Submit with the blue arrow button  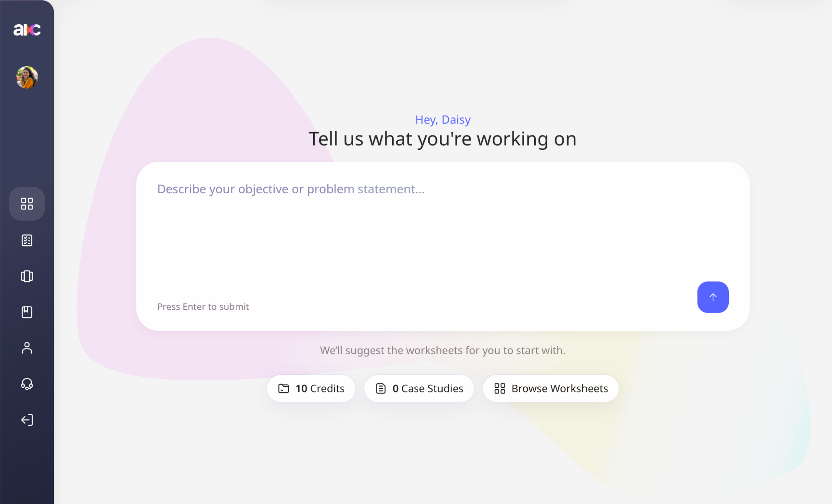[x=713, y=297]
